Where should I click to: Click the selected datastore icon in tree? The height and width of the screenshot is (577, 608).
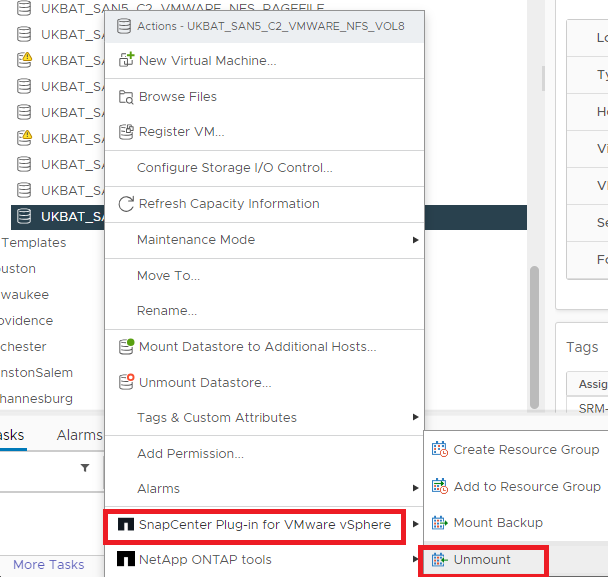24,216
